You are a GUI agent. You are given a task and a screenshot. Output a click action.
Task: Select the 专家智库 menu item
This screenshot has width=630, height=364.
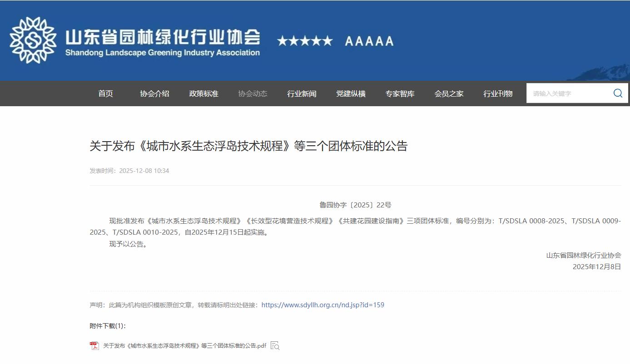point(400,93)
